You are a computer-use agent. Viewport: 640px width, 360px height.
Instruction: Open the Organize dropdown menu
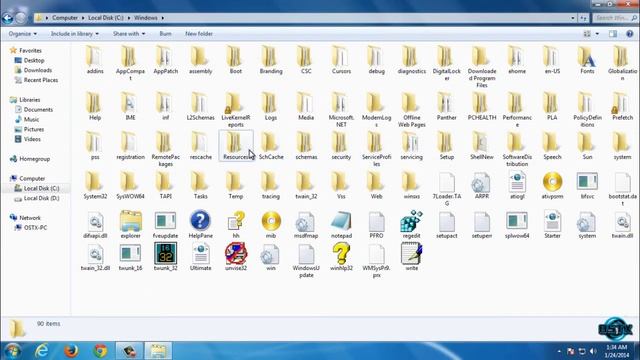(x=22, y=34)
